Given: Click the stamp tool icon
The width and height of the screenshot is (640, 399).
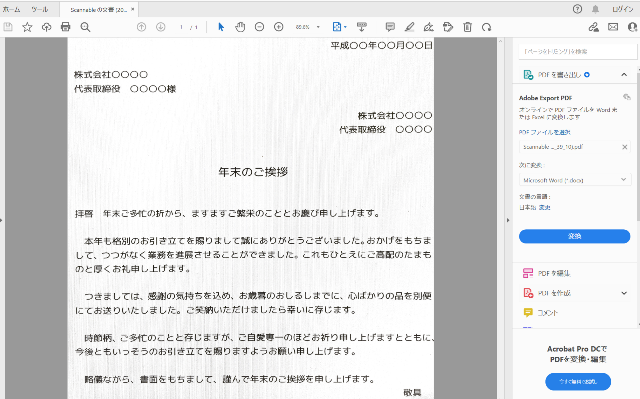Looking at the screenshot, I should pyautogui.click(x=448, y=27).
